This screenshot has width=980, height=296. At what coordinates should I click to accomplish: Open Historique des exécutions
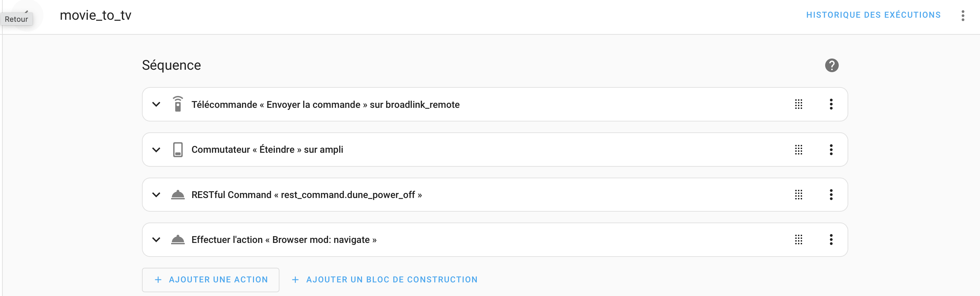tap(873, 15)
